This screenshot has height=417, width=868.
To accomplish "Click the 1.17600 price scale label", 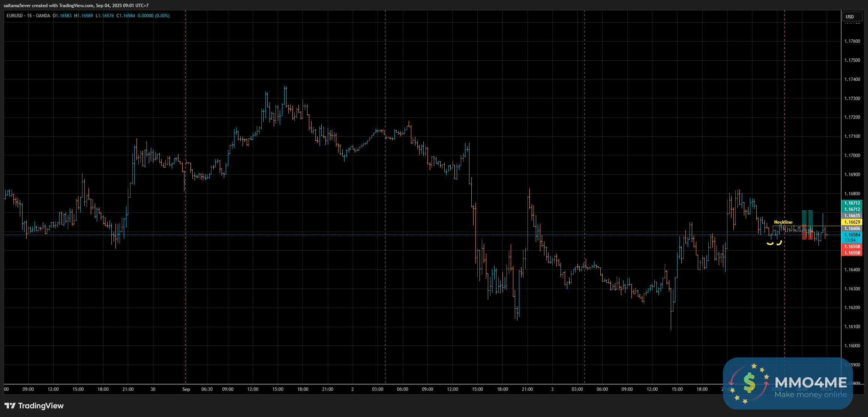I will click(852, 41).
